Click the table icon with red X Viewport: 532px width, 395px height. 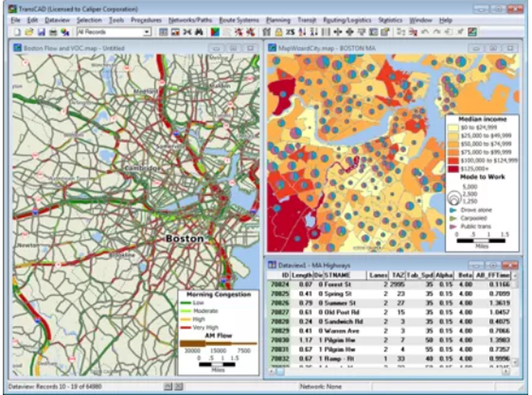pos(413,32)
